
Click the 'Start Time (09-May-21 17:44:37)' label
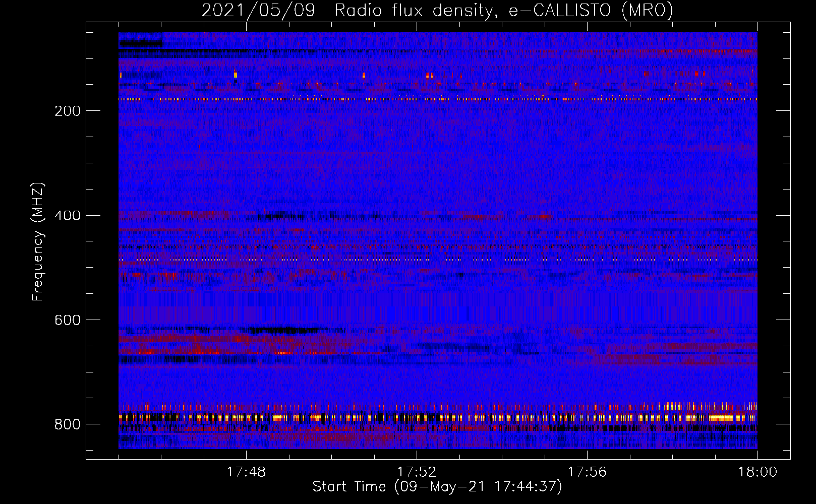point(437,487)
